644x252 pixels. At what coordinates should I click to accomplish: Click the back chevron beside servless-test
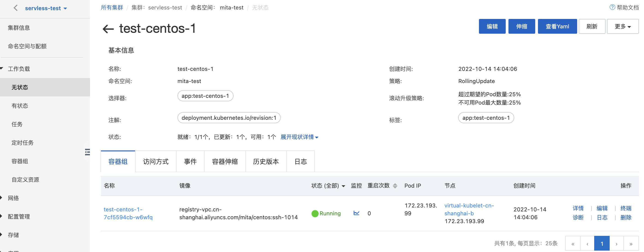tap(15, 8)
